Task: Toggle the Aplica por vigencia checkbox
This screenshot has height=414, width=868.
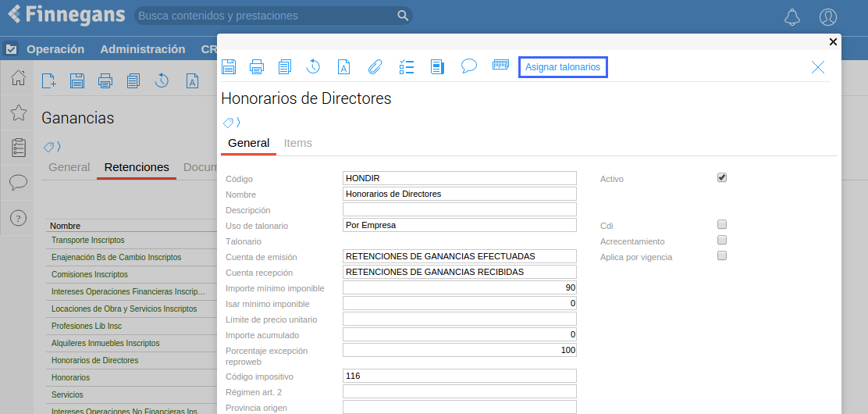Action: coord(722,256)
